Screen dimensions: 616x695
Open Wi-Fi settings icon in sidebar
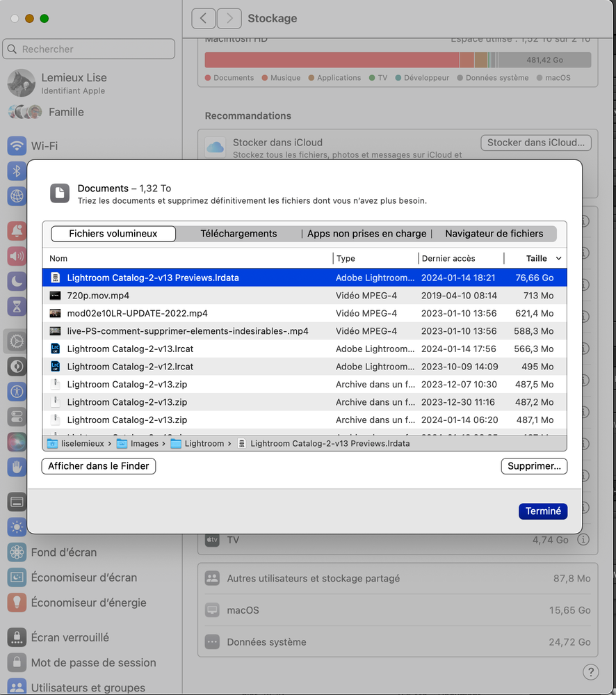pos(17,146)
